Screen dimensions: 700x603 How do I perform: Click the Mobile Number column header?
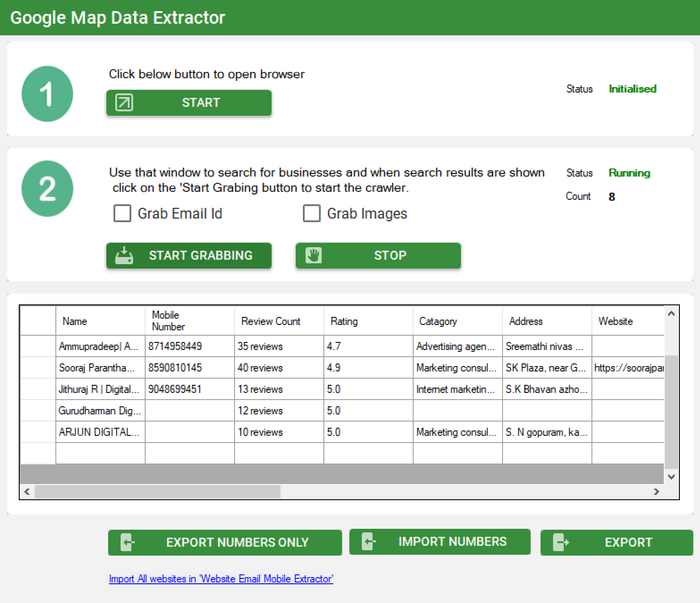coord(190,321)
